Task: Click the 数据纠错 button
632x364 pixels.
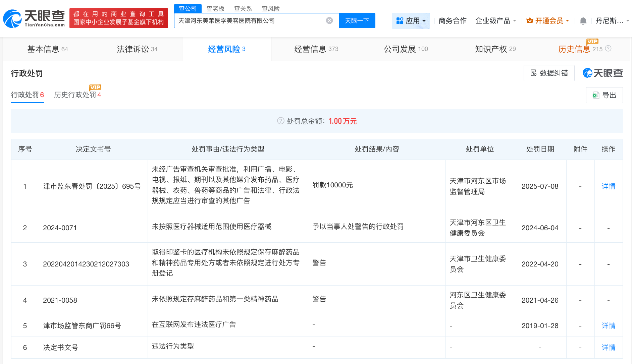Action: (549, 73)
